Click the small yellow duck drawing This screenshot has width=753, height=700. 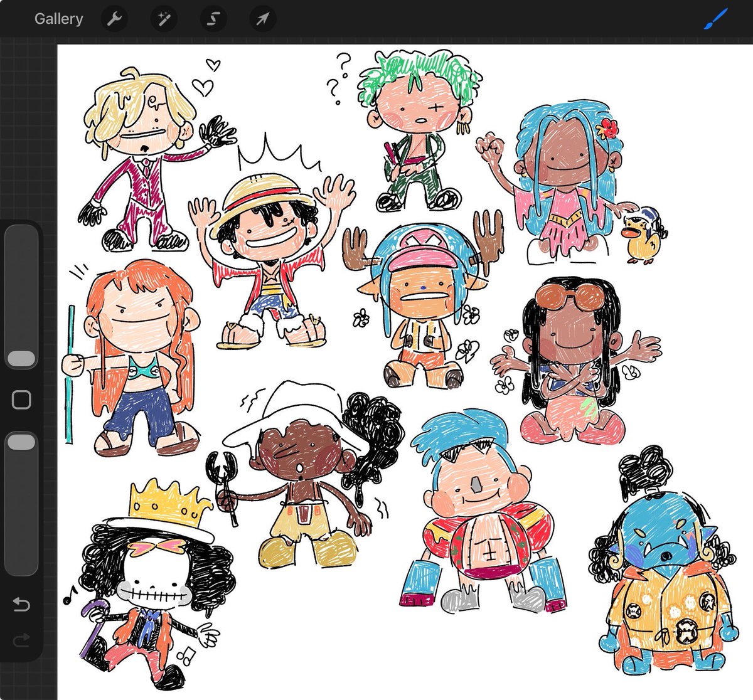click(643, 237)
